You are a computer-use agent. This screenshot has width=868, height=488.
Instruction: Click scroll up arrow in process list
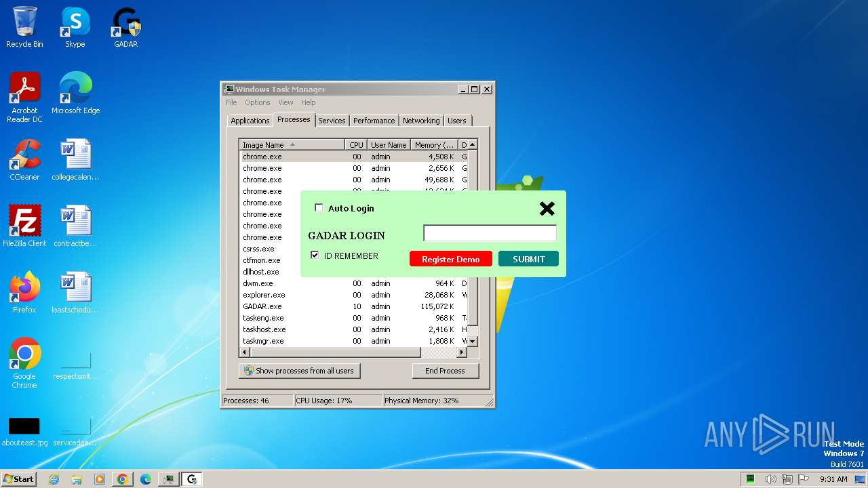(x=473, y=144)
